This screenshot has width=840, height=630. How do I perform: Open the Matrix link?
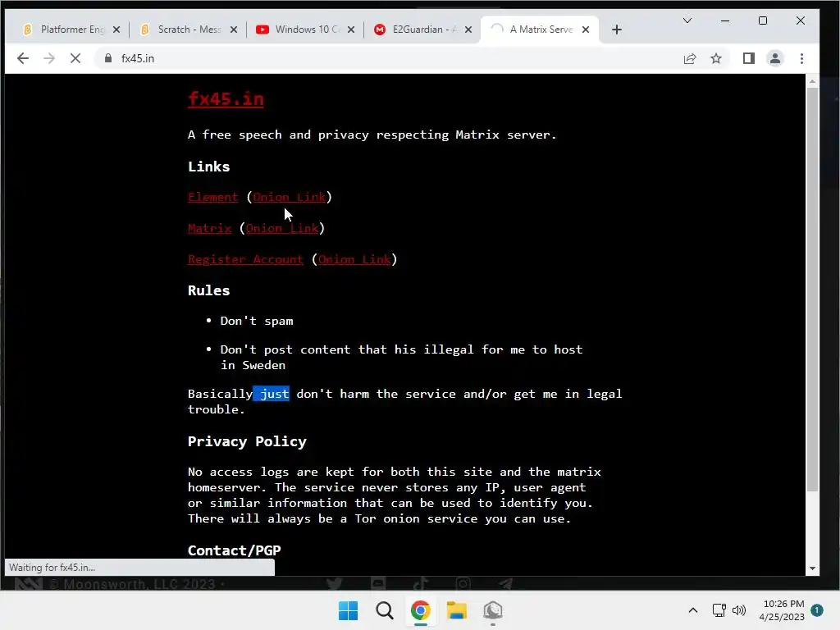point(209,228)
